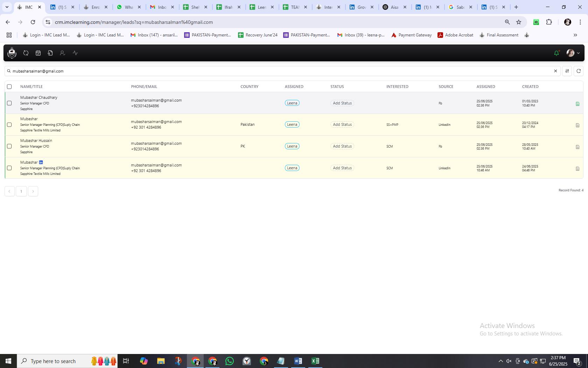This screenshot has height=368, width=588.
Task: Bookmark this page with the star icon
Action: (x=519, y=22)
